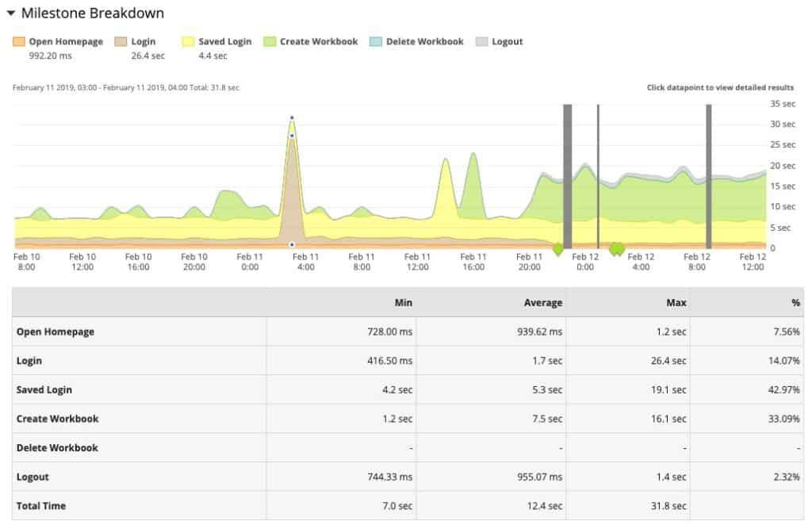
Task: Click the top datapoint on the Feb 11 spike
Action: (292, 117)
